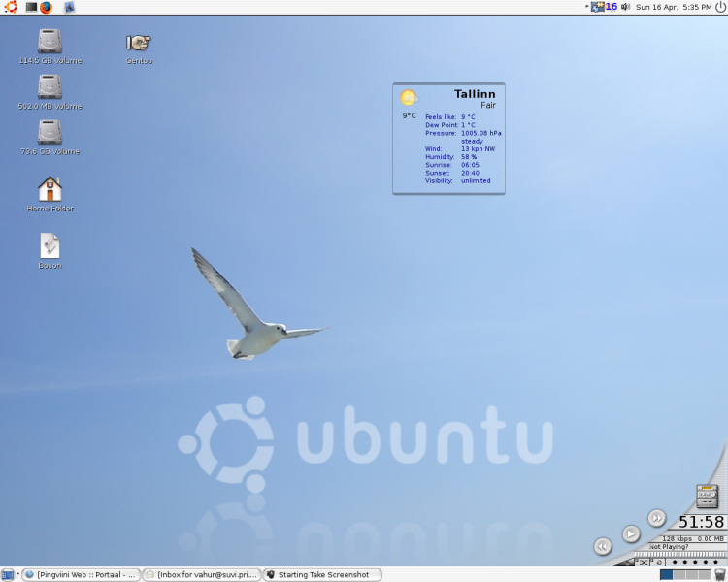Switch to Pingviini Web taskbar window
728x582 pixels.
point(82,574)
